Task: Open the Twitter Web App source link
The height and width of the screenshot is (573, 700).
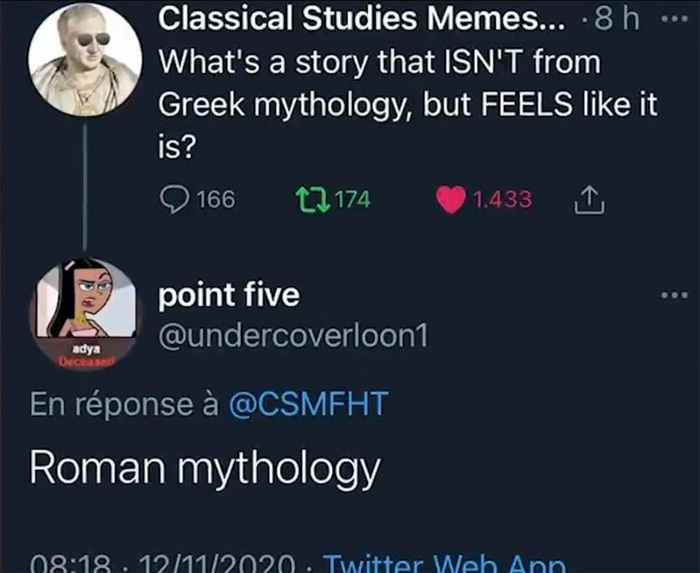Action: pyautogui.click(x=445, y=563)
